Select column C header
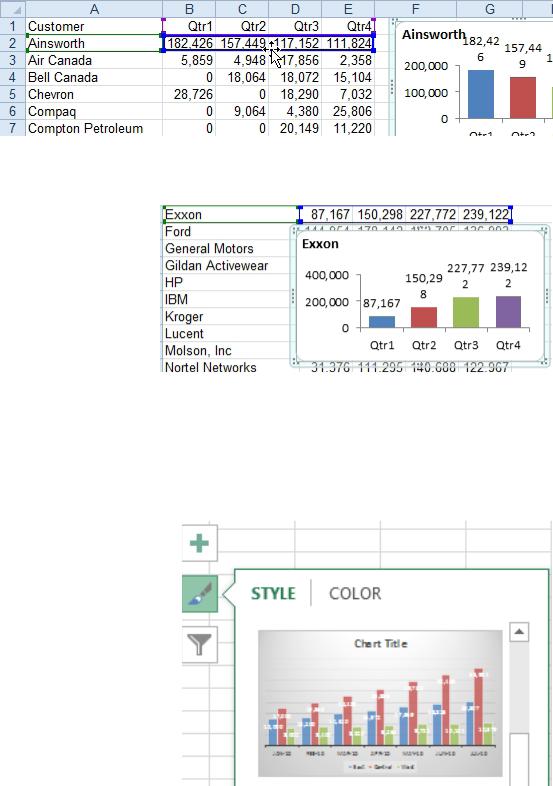The height and width of the screenshot is (786, 553). point(242,9)
